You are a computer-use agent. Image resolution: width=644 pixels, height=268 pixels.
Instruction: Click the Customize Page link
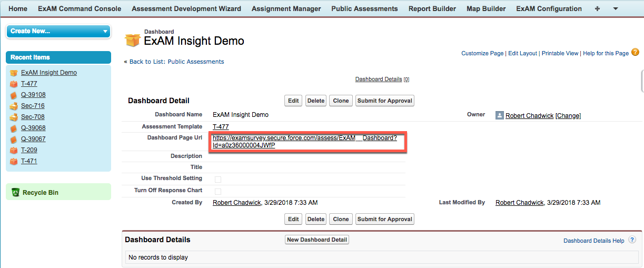click(482, 53)
